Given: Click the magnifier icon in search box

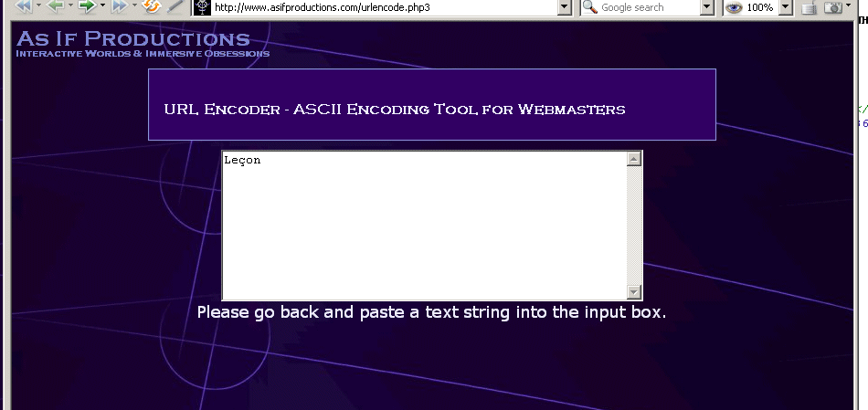Looking at the screenshot, I should (x=590, y=7).
